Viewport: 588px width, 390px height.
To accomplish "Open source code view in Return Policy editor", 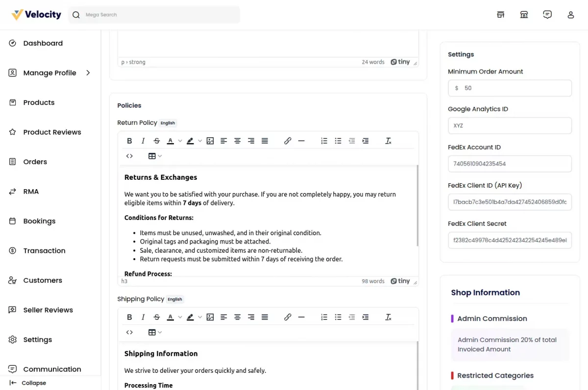I will tap(129, 156).
